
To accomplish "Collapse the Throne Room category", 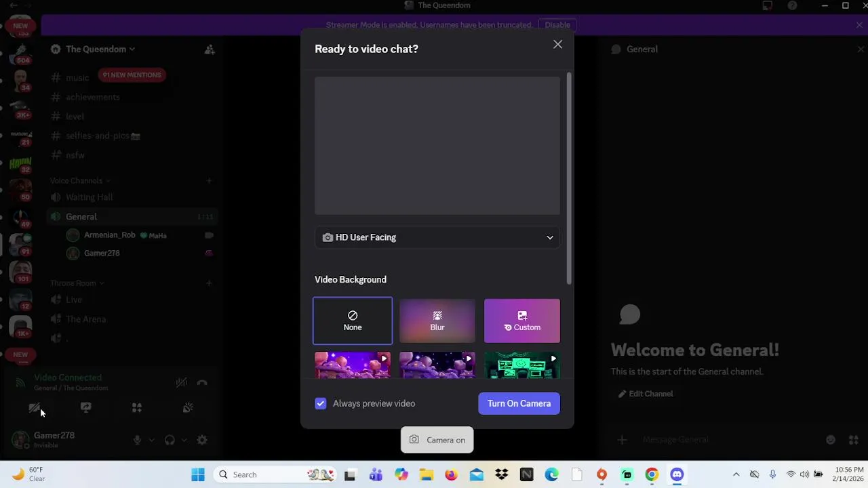I will [x=77, y=283].
